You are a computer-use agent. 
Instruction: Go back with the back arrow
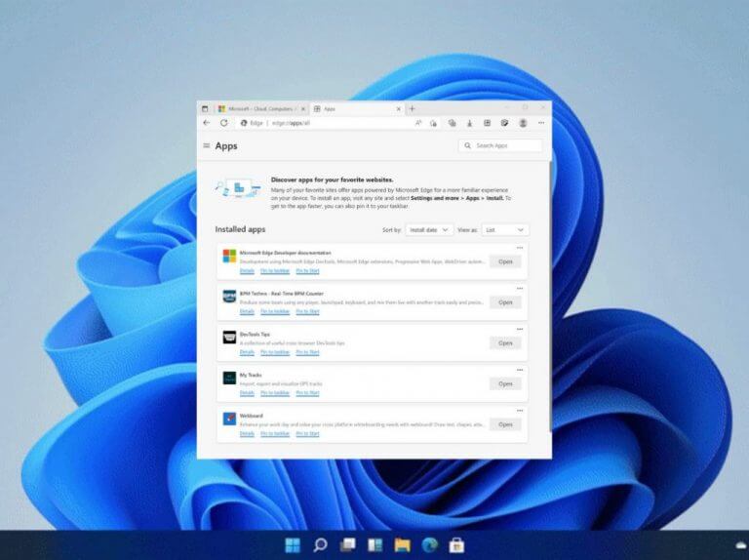tap(207, 123)
